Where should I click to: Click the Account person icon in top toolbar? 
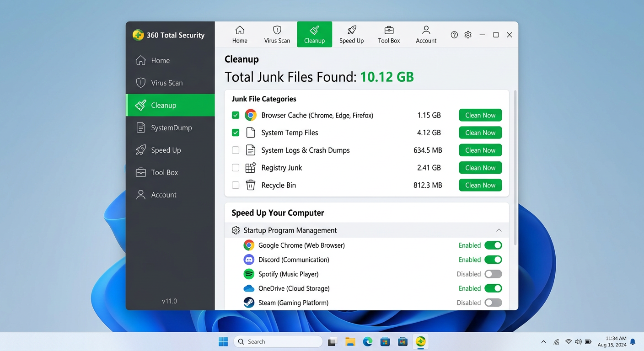pos(426,31)
